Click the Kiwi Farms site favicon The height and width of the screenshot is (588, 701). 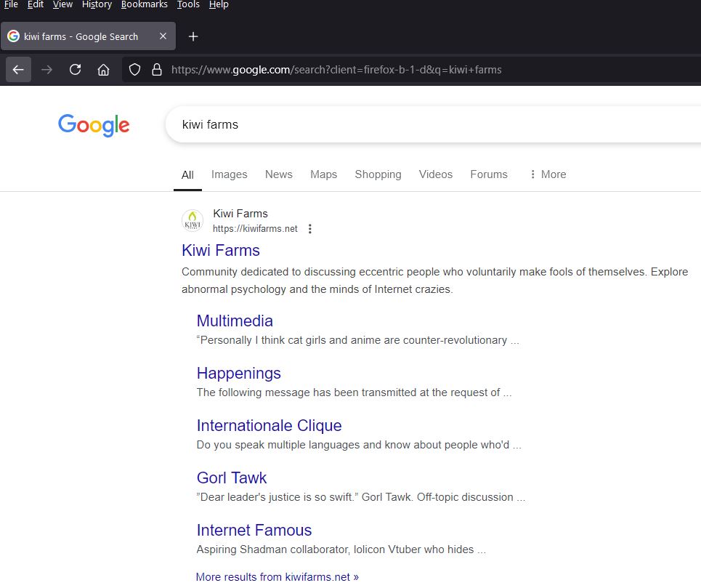coord(193,220)
